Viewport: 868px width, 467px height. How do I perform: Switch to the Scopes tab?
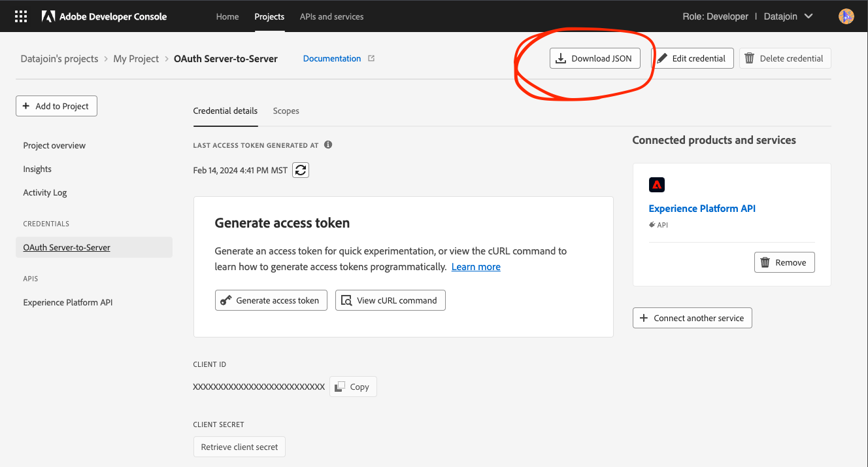286,111
